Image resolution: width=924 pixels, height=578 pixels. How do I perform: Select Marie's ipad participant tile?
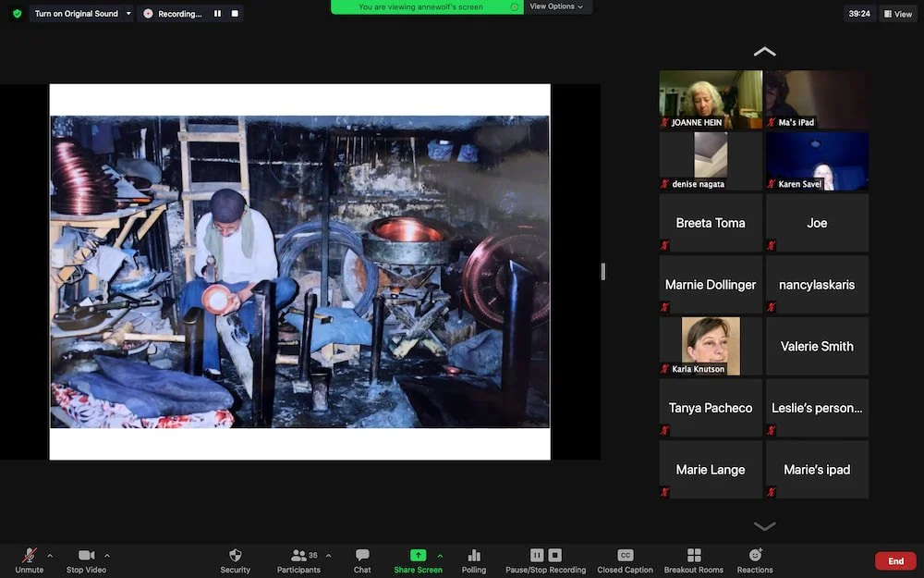[817, 470]
